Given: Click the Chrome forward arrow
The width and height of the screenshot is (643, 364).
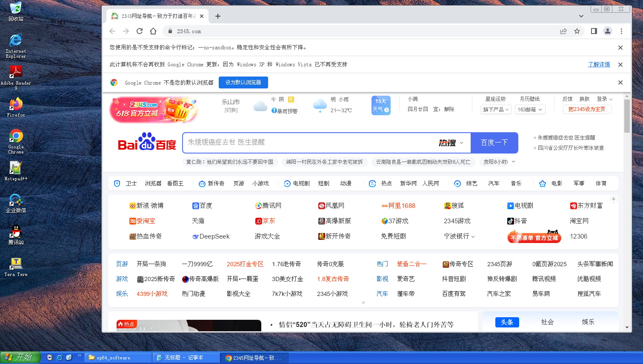Looking at the screenshot, I should pos(126,31).
